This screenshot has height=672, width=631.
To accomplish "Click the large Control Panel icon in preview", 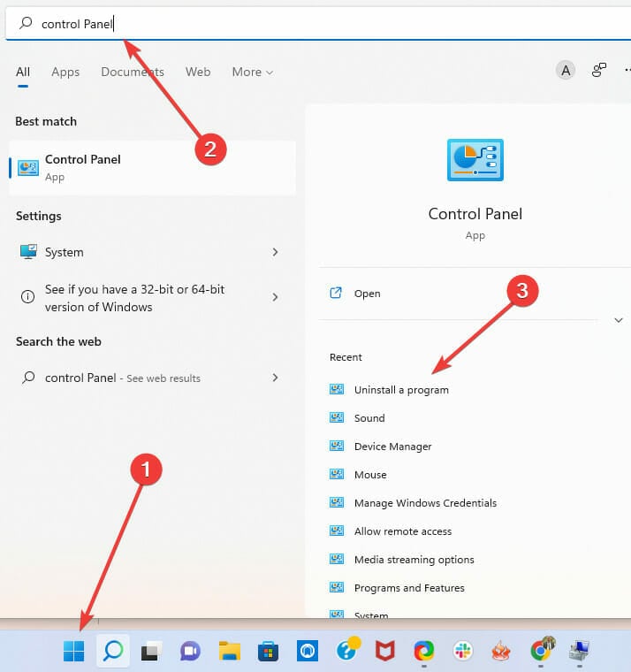I will (475, 160).
